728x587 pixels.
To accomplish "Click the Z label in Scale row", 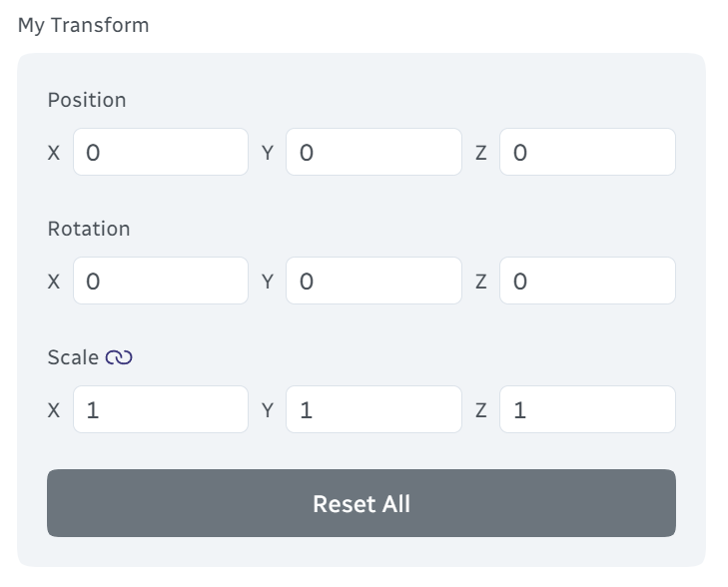I will [x=481, y=410].
